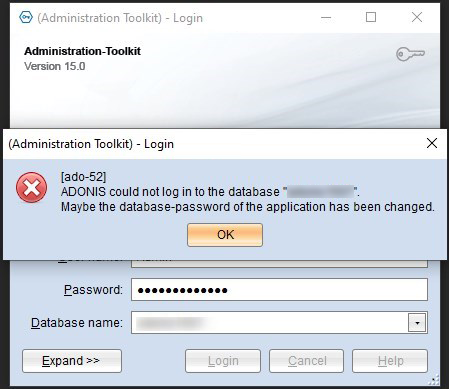Click the red error cross icon
The height and width of the screenshot is (389, 449).
[x=32, y=187]
